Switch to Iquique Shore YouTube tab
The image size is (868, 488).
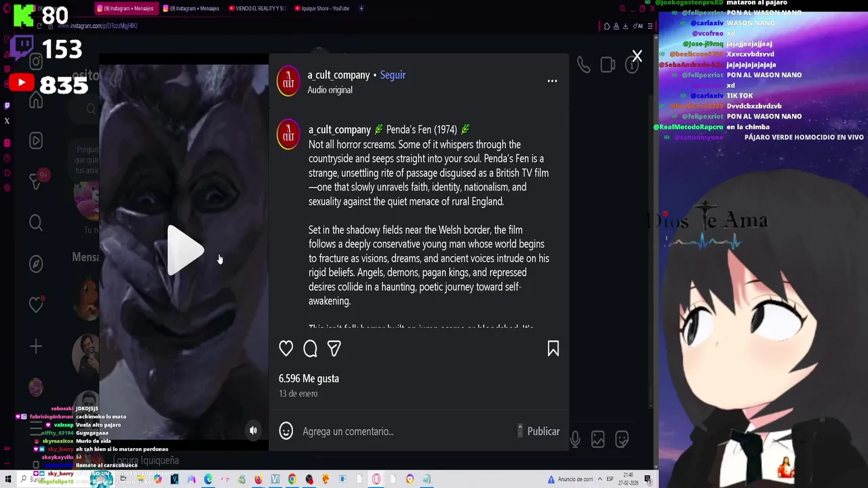click(x=323, y=9)
